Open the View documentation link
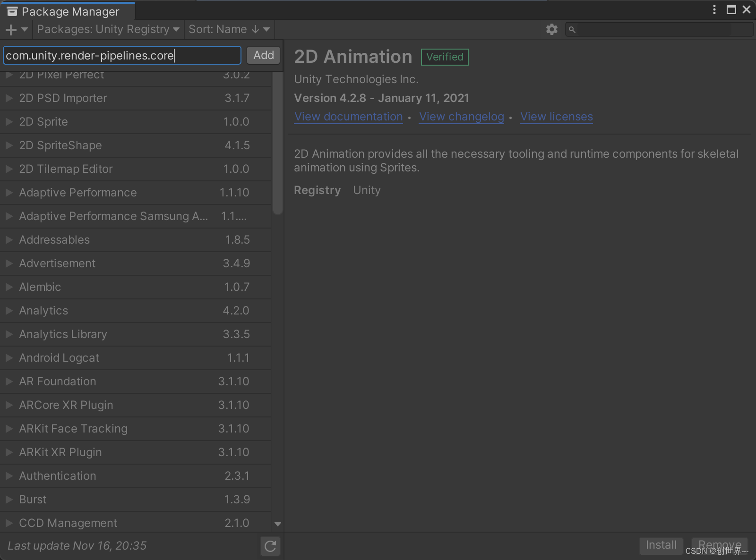Image resolution: width=756 pixels, height=560 pixels. click(x=348, y=117)
